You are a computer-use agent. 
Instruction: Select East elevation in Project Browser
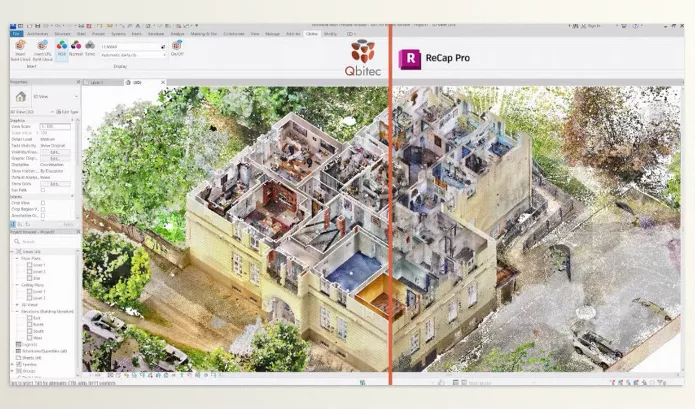tap(34, 318)
